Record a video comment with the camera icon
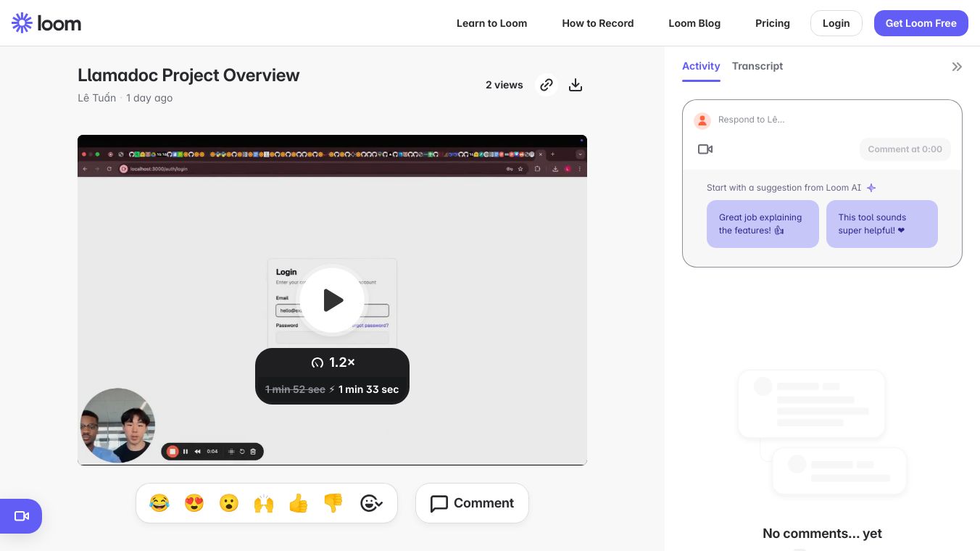 coord(705,149)
